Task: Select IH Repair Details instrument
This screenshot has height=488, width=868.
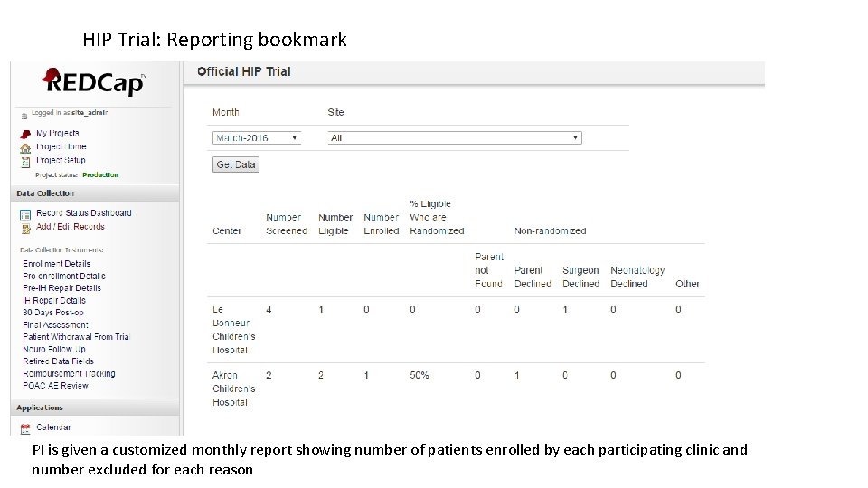Action: (x=54, y=300)
